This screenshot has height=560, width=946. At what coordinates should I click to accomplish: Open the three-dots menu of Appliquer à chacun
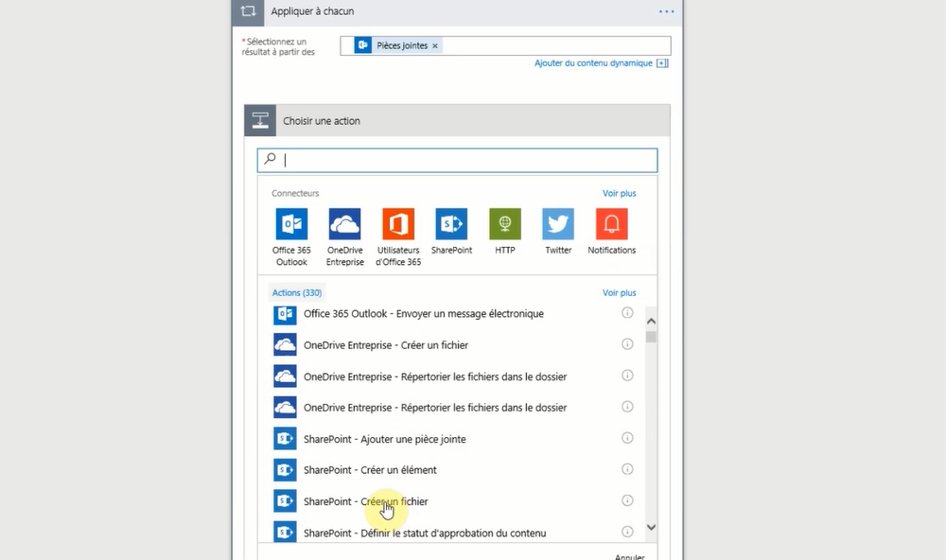[667, 11]
